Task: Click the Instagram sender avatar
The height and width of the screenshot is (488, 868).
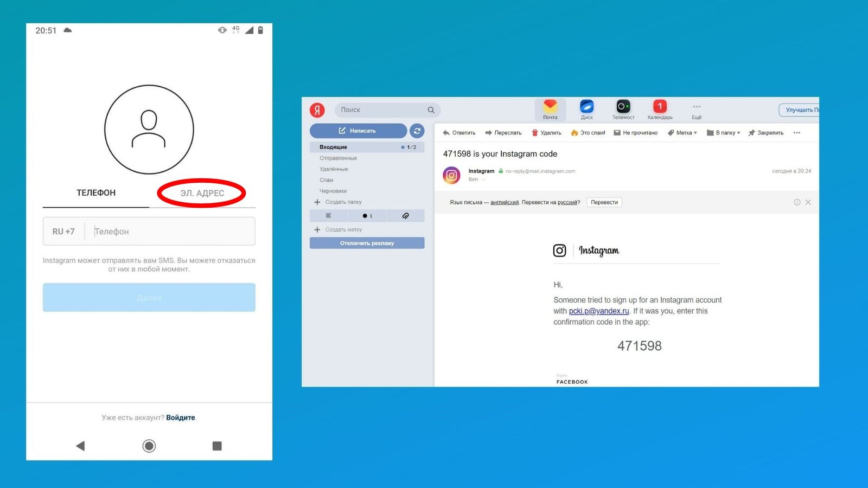Action: point(451,175)
